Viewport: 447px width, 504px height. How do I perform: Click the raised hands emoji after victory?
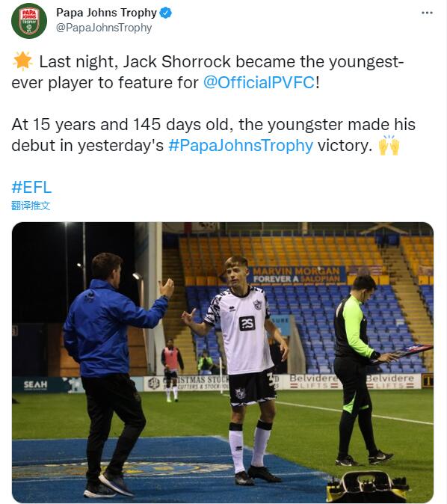click(389, 145)
